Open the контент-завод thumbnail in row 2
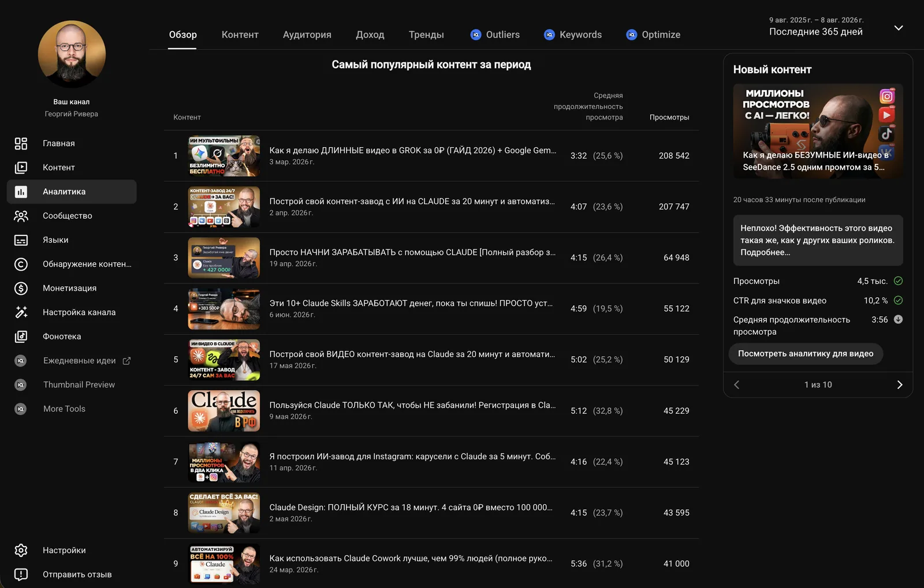This screenshot has height=588, width=924. 224,207
